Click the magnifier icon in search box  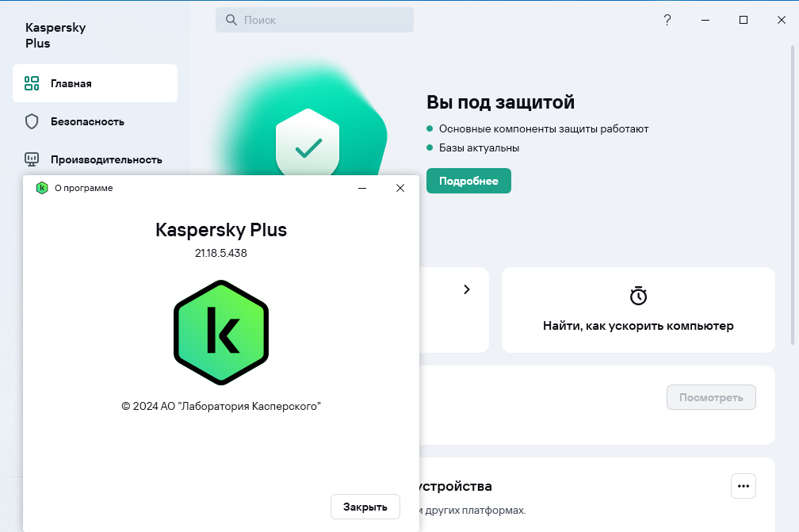pos(231,20)
